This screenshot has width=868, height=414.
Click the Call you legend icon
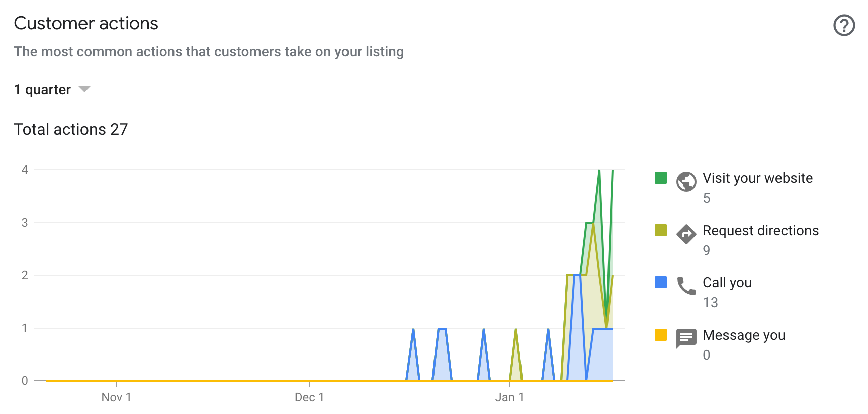[x=660, y=282]
